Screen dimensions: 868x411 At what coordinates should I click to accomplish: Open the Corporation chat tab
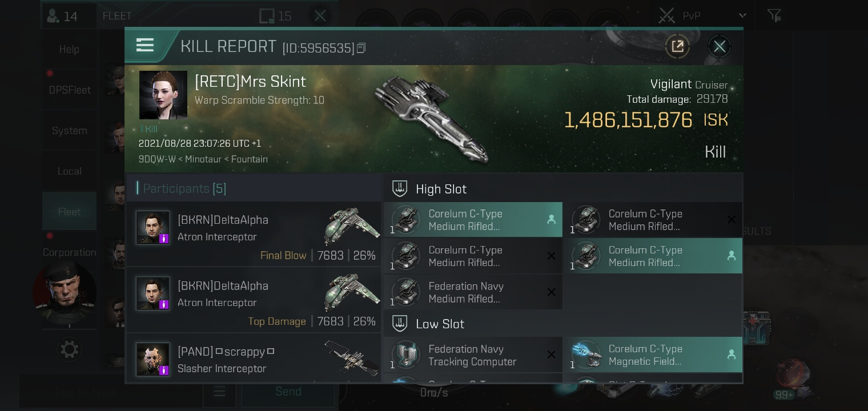coord(70,252)
